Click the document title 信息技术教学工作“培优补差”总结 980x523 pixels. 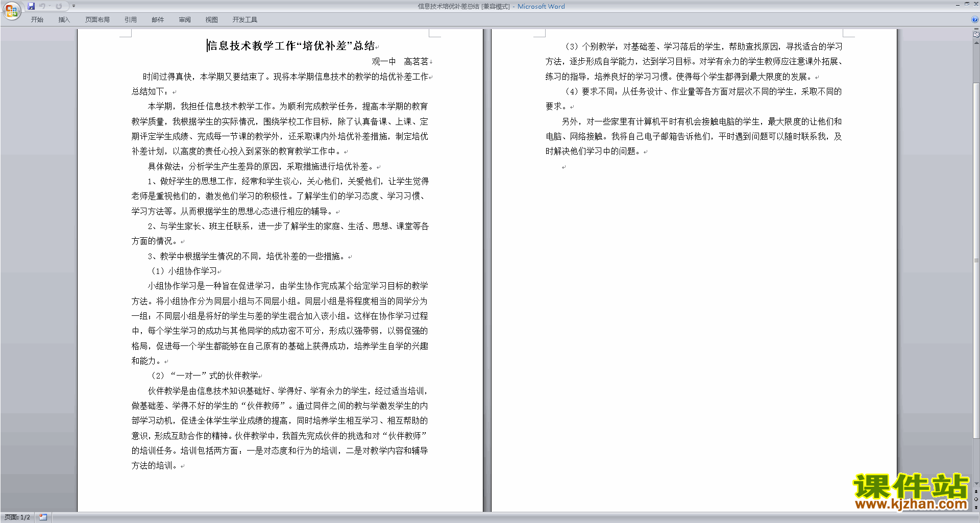(x=291, y=46)
